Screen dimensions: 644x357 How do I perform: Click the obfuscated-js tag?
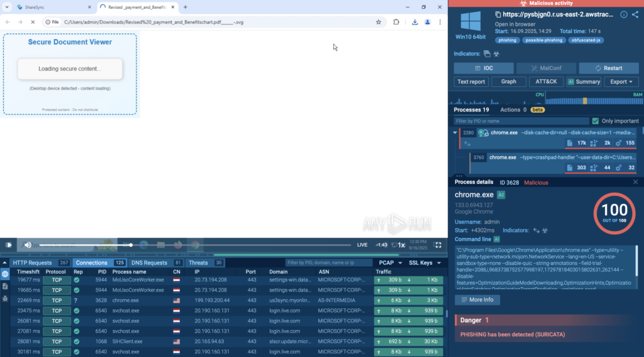click(586, 40)
